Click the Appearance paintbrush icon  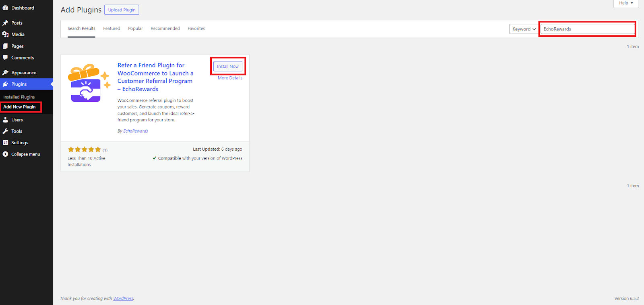coord(5,73)
